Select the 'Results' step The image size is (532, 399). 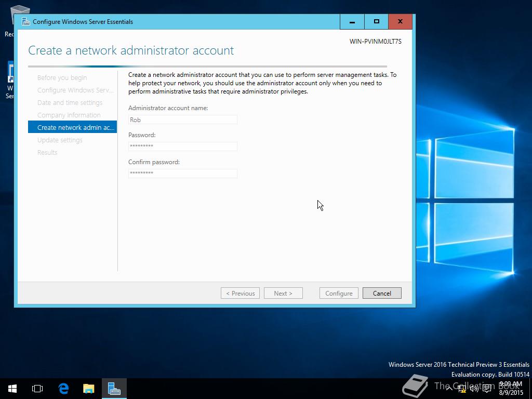[47, 152]
